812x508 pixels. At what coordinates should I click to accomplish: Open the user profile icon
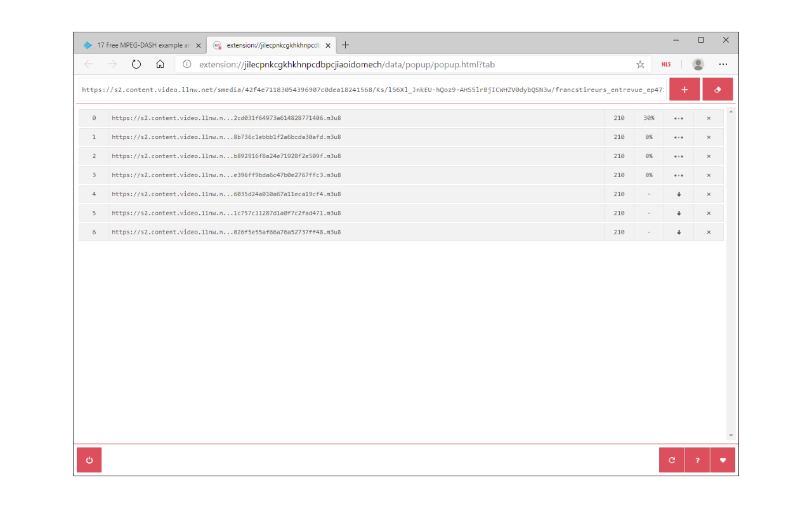698,64
